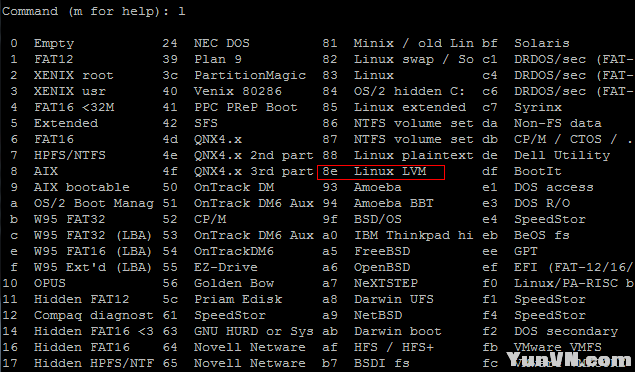Select 'Hidden FAT12' text

point(82,299)
